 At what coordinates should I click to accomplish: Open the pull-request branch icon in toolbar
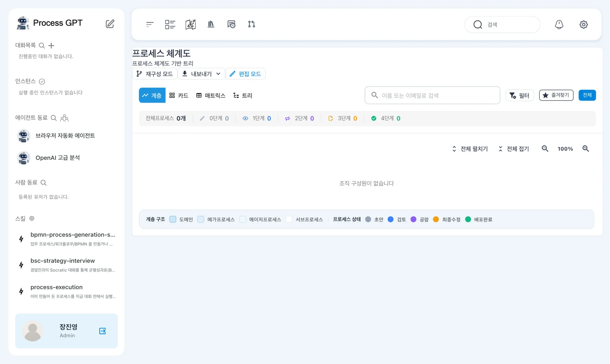[x=252, y=24]
